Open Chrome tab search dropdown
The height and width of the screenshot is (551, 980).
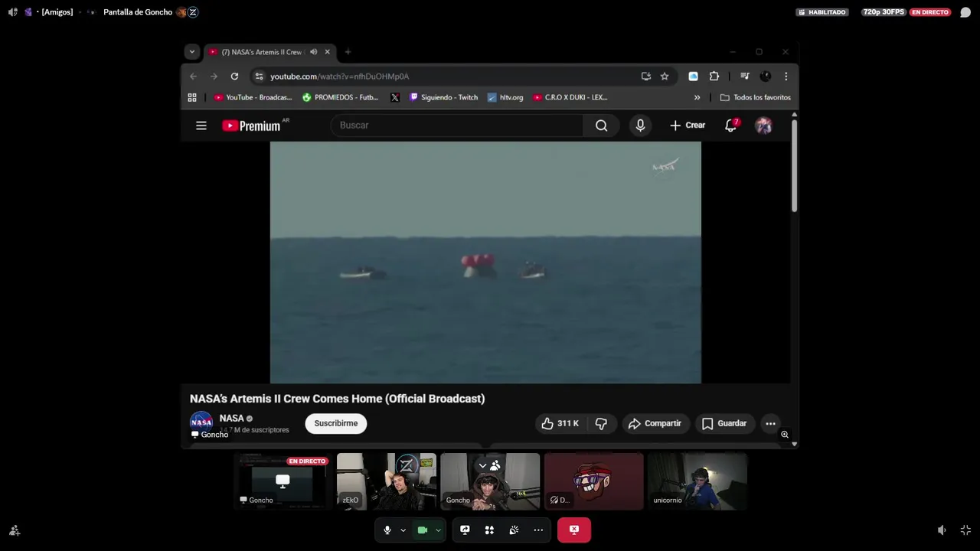[191, 52]
